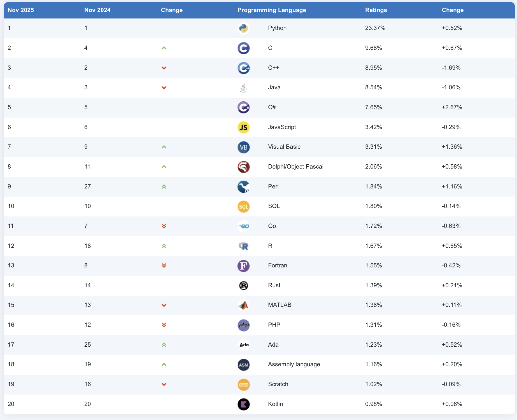
Task: Click the SQL logo icon
Action: coord(243,207)
